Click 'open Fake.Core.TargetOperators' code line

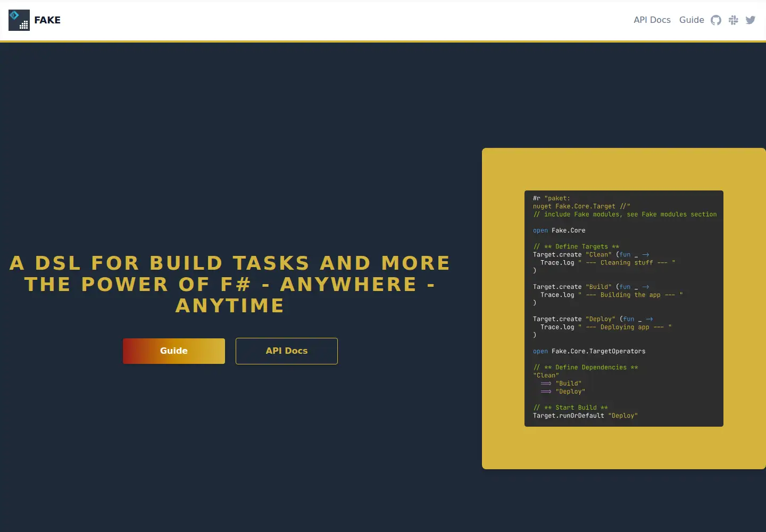pos(589,351)
